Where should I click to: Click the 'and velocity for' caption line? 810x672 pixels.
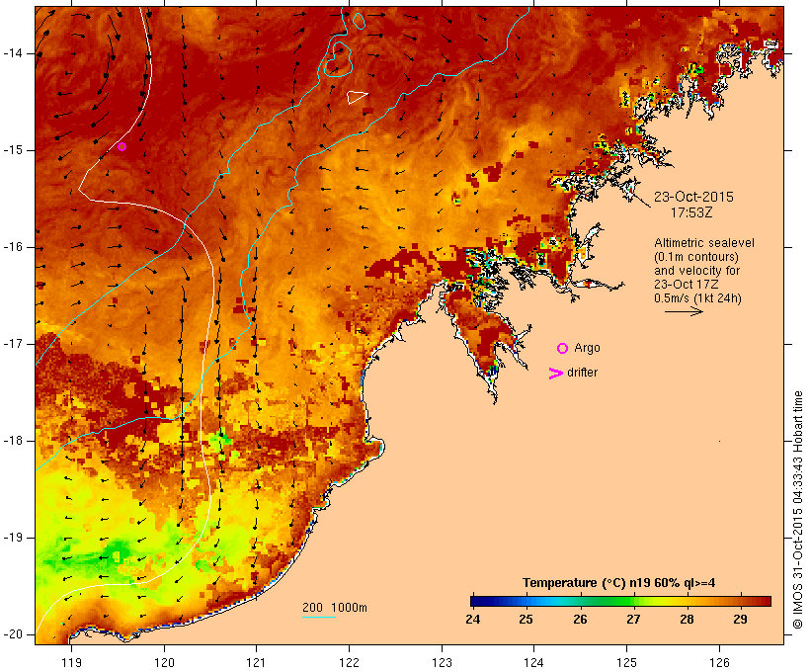696,271
